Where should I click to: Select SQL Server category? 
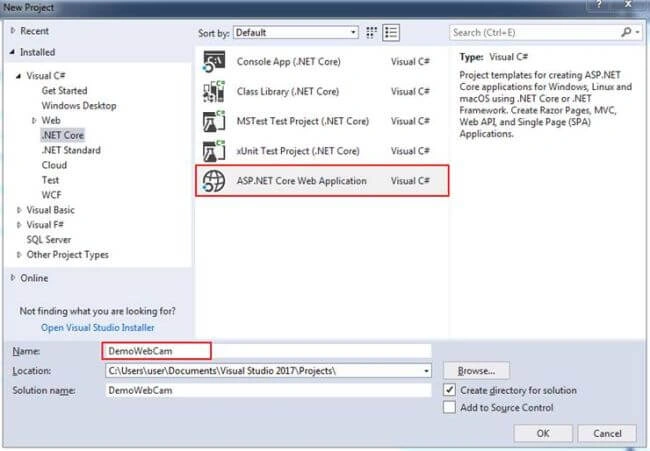pos(49,240)
